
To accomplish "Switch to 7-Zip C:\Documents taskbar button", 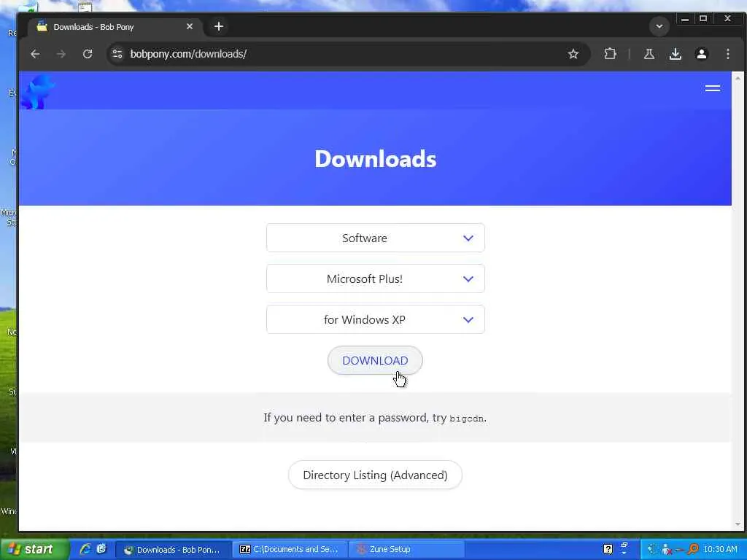I will pos(290,550).
